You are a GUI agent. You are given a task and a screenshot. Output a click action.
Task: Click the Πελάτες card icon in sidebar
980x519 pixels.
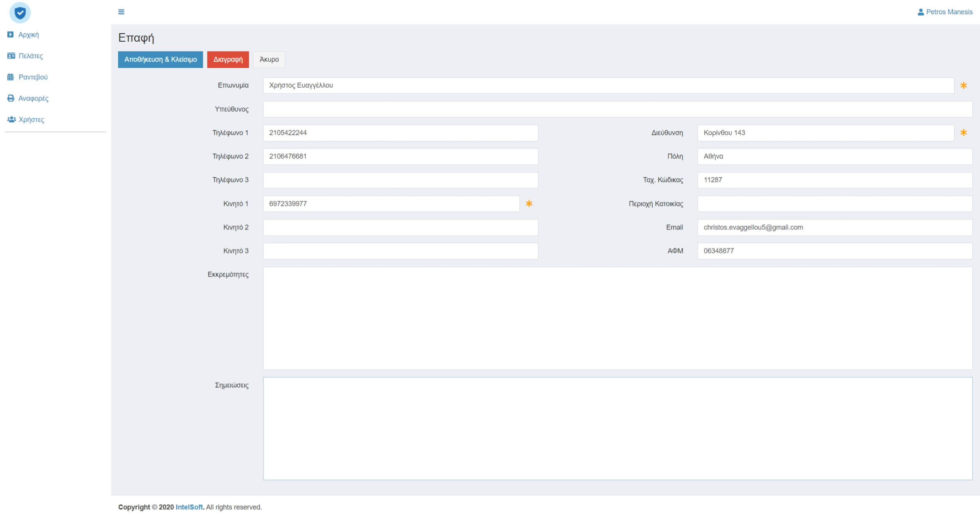pyautogui.click(x=11, y=56)
